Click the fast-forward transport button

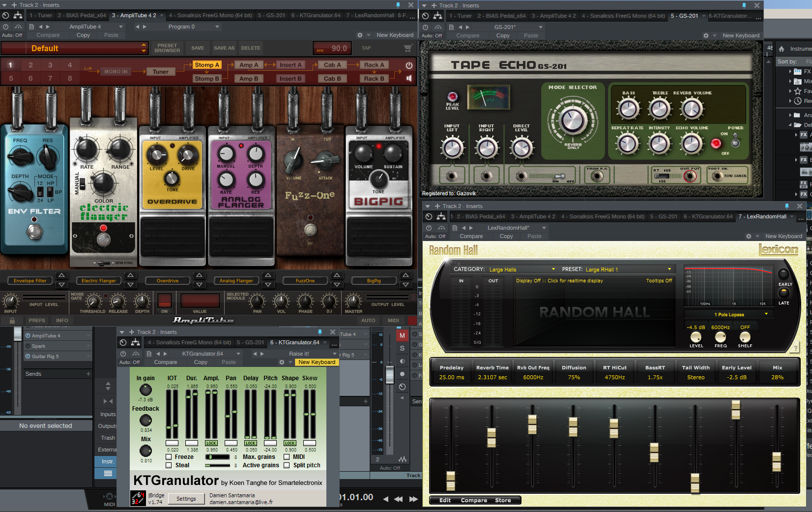coord(414,499)
